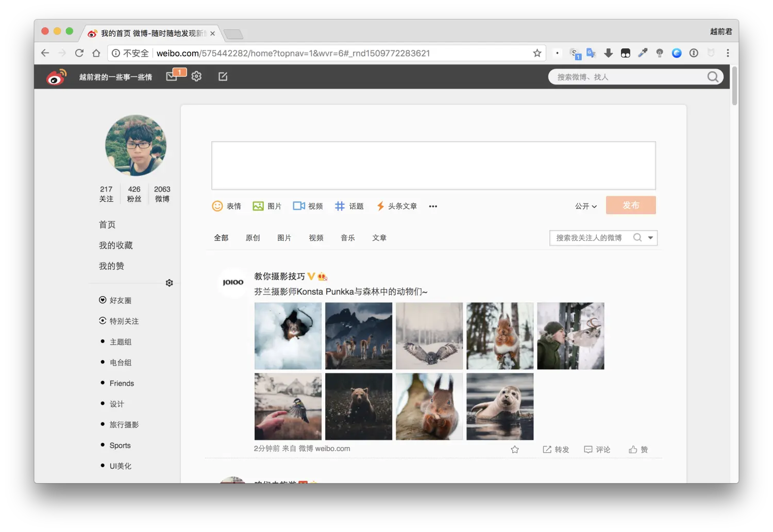Image resolution: width=773 pixels, height=532 pixels.
Task: Insert an emoji with the 表情 icon
Action: (217, 206)
